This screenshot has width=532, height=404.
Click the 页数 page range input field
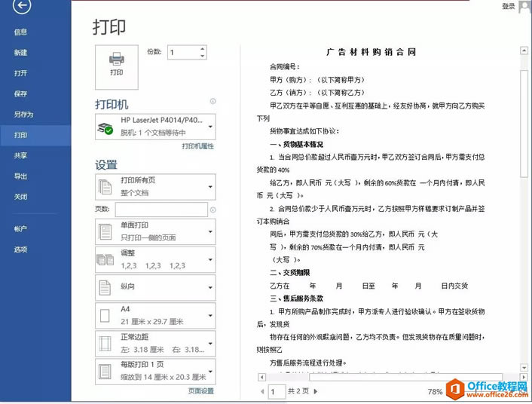(x=161, y=210)
